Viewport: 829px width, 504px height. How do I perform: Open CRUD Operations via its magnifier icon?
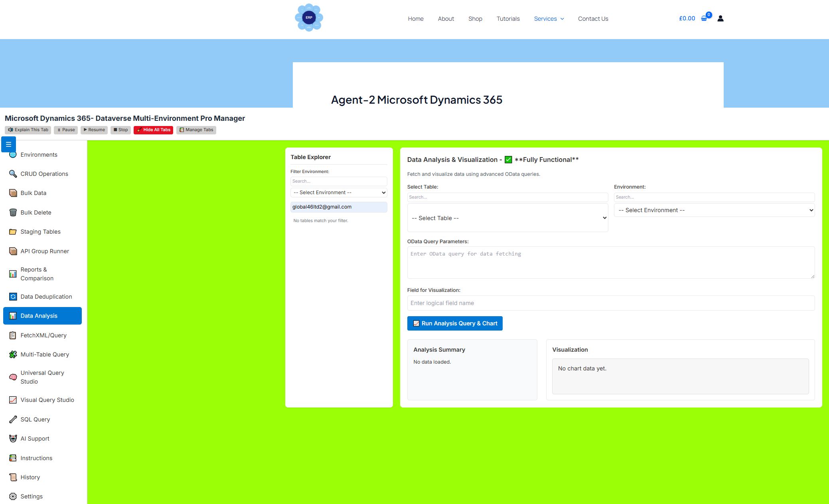13,173
